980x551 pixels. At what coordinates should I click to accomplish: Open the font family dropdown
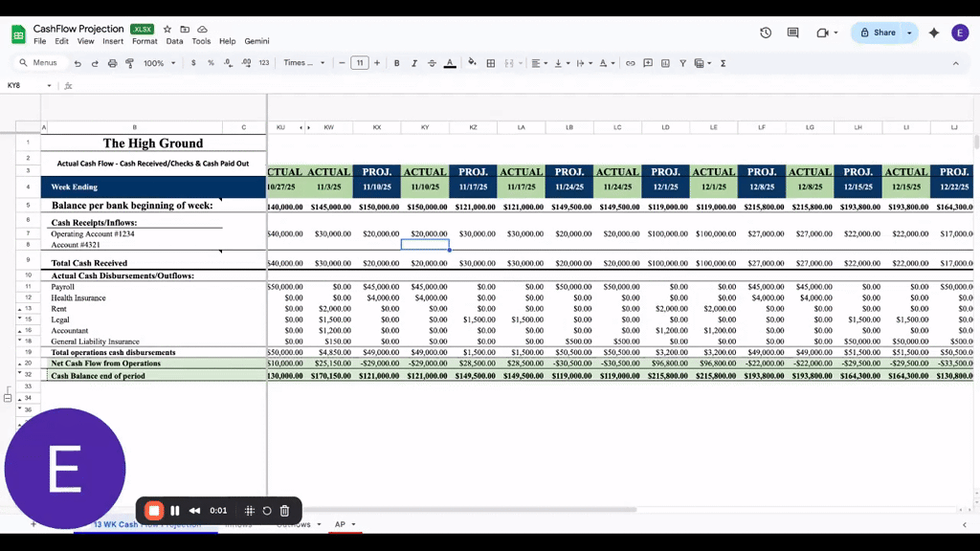pyautogui.click(x=304, y=62)
